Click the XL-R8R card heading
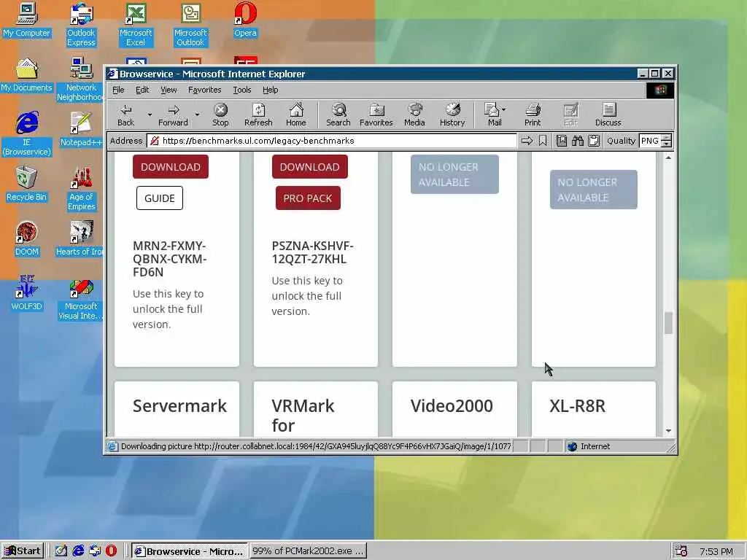747x560 pixels. [x=578, y=405]
